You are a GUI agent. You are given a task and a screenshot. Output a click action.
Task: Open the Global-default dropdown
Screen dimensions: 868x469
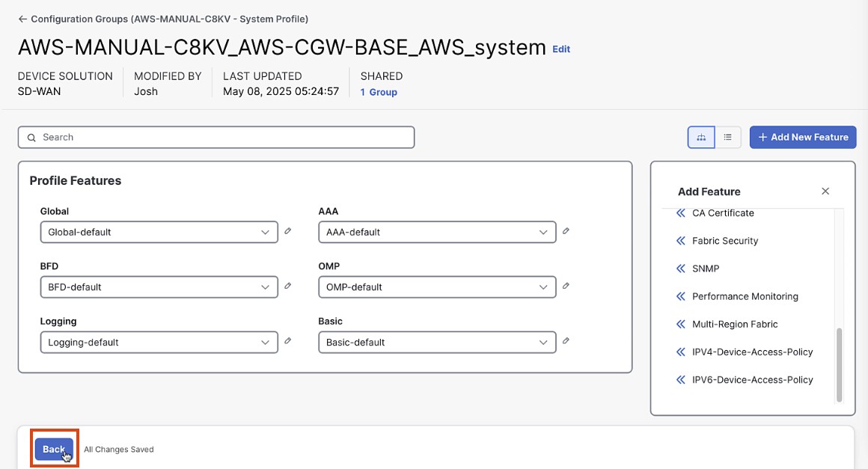pyautogui.click(x=159, y=233)
